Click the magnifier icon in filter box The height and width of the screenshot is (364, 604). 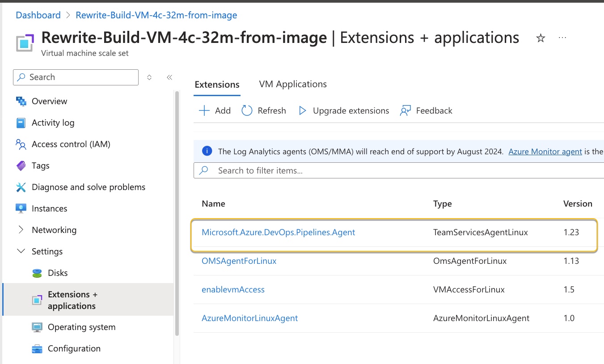[204, 170]
